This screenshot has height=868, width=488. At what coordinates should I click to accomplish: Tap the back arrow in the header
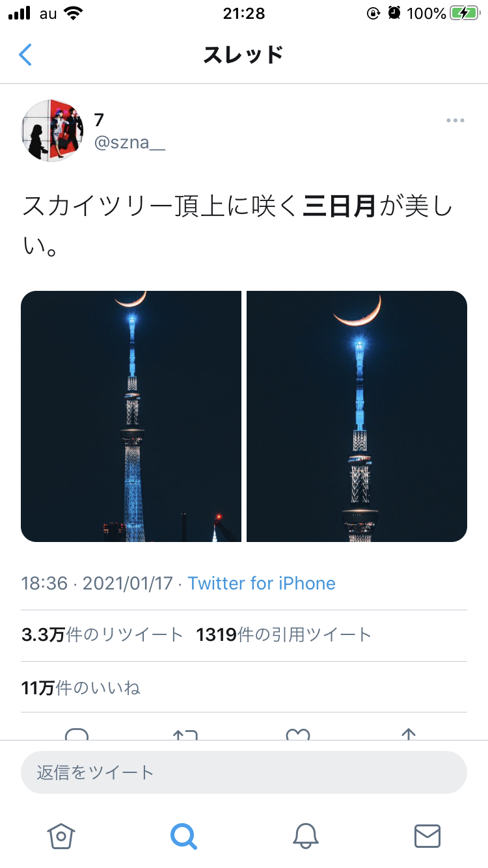point(25,55)
